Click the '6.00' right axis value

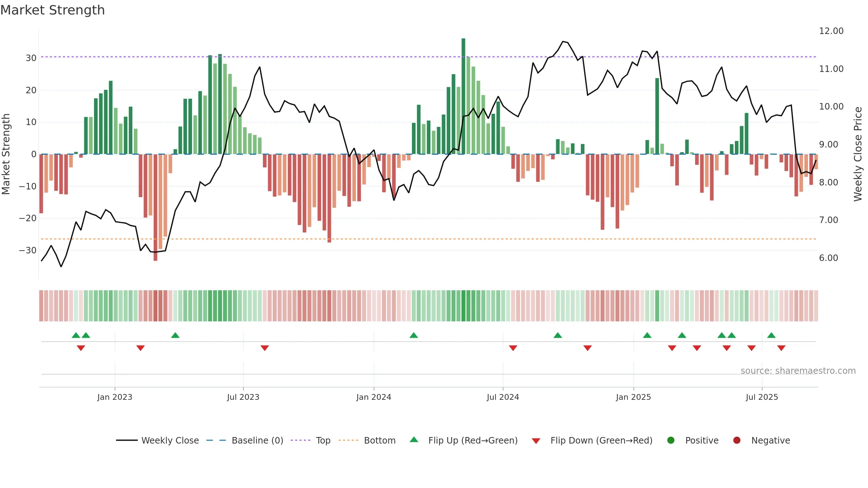click(828, 258)
